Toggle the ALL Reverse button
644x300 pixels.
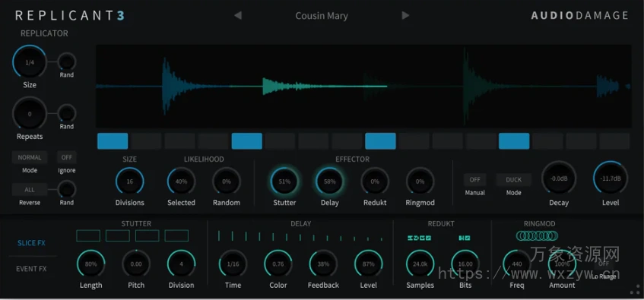click(30, 190)
